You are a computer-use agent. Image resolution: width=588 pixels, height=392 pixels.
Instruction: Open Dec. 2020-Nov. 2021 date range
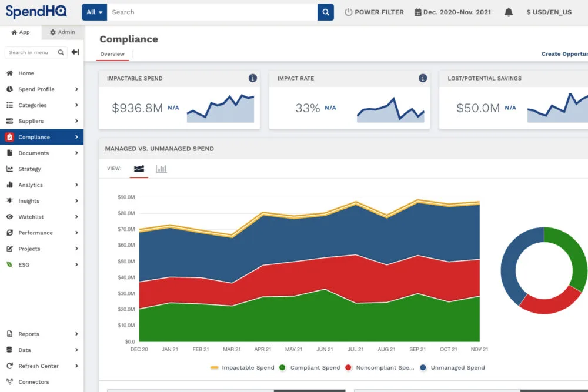coord(457,12)
